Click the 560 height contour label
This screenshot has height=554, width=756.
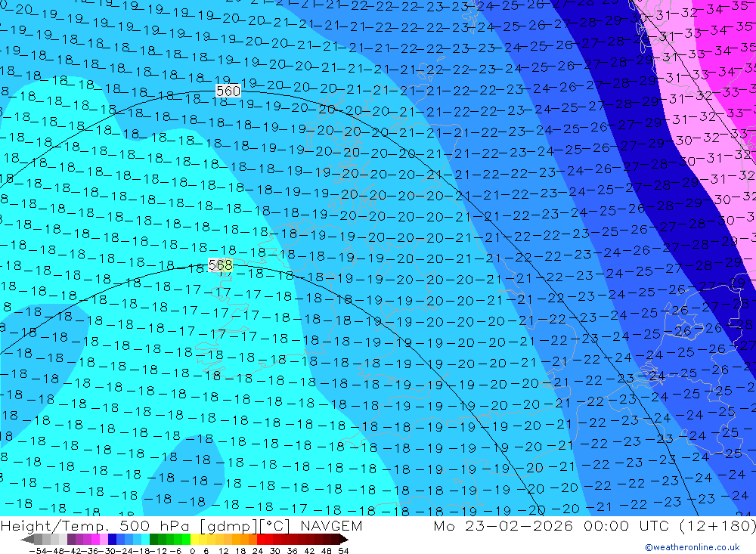point(228,91)
